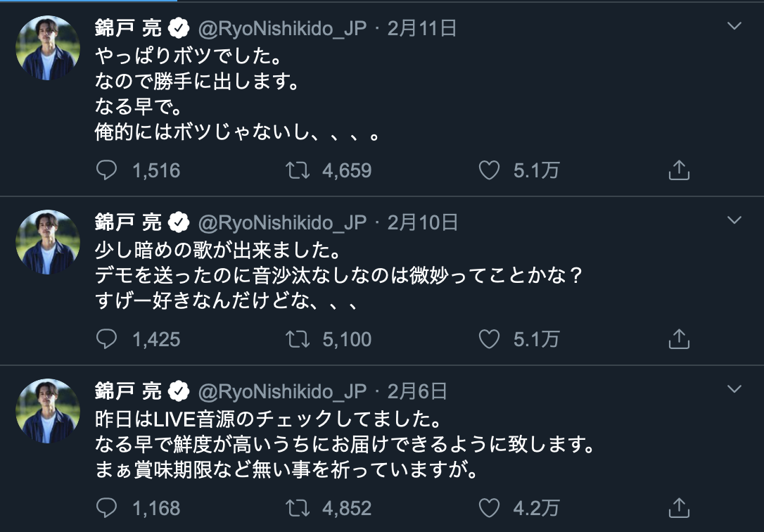Reply to the February 10 tweet
Screen dimensions: 764x532
[106, 339]
